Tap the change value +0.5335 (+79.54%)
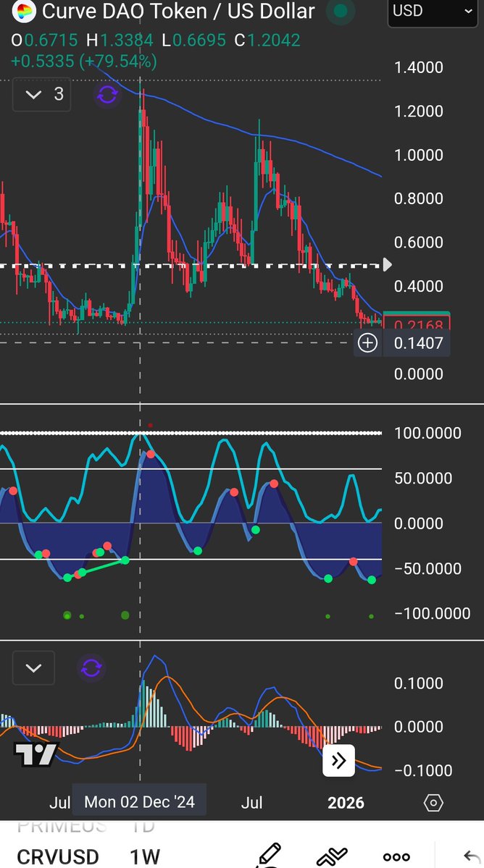484x868 pixels. (83, 61)
